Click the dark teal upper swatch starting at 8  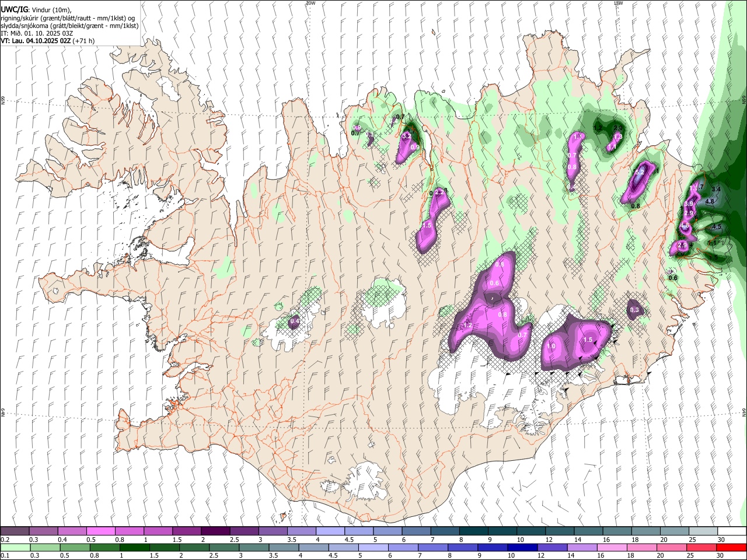point(473,531)
